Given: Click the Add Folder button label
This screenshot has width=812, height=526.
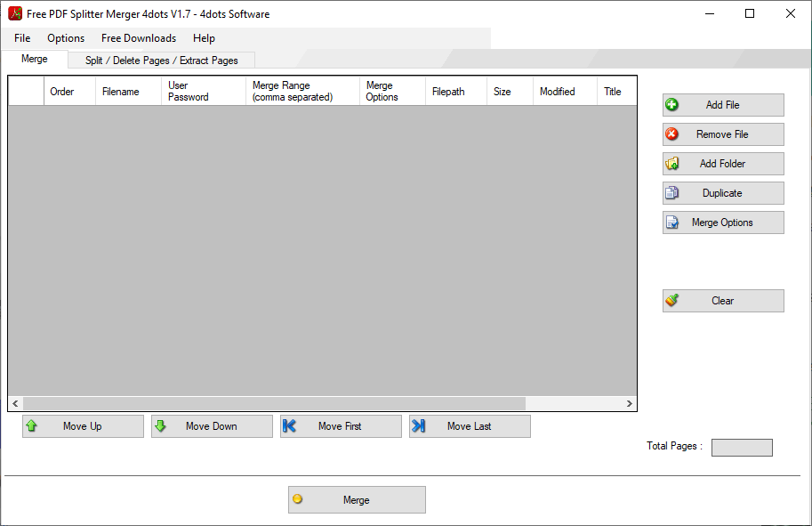Looking at the screenshot, I should 722,164.
